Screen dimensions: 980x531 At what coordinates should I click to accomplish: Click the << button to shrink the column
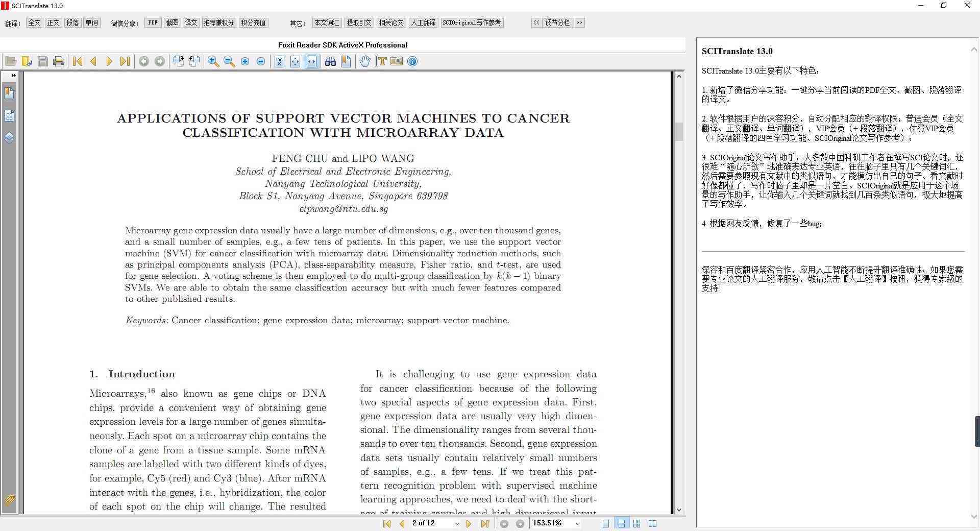point(536,22)
